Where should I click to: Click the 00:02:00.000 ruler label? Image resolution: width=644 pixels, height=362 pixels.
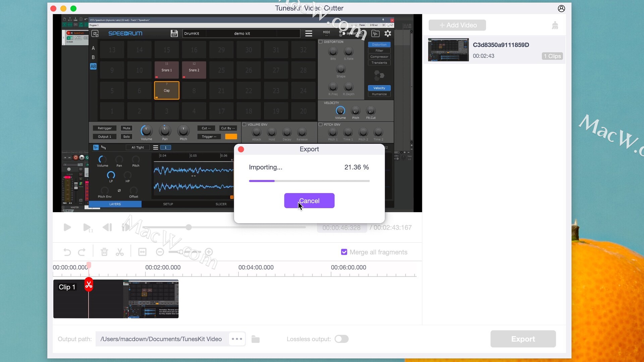pyautogui.click(x=163, y=267)
